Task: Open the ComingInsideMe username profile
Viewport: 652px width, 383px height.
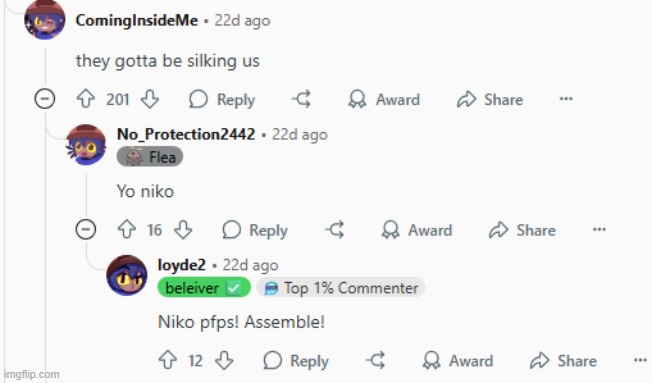Action: point(137,20)
